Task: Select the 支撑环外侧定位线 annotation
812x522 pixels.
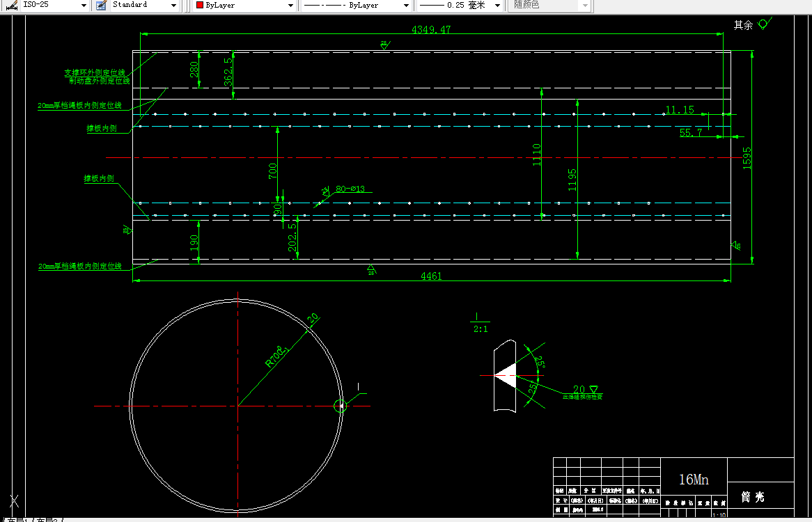Action: (95, 72)
